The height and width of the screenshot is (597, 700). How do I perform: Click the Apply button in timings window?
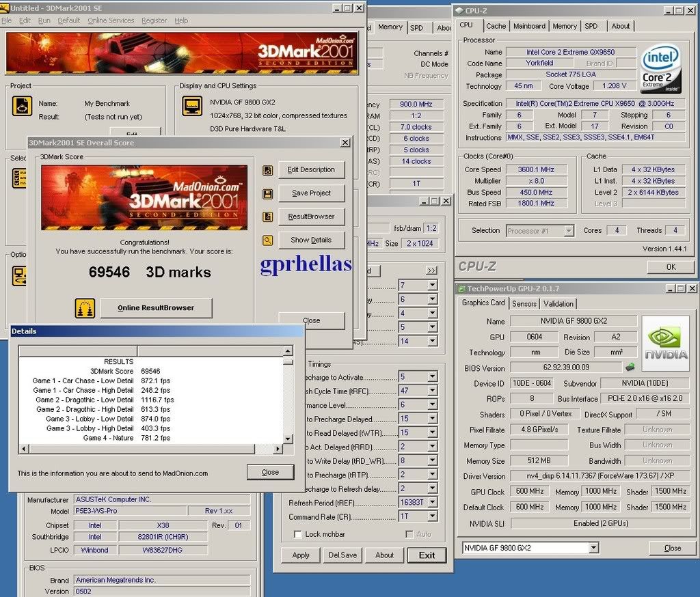[x=301, y=555]
